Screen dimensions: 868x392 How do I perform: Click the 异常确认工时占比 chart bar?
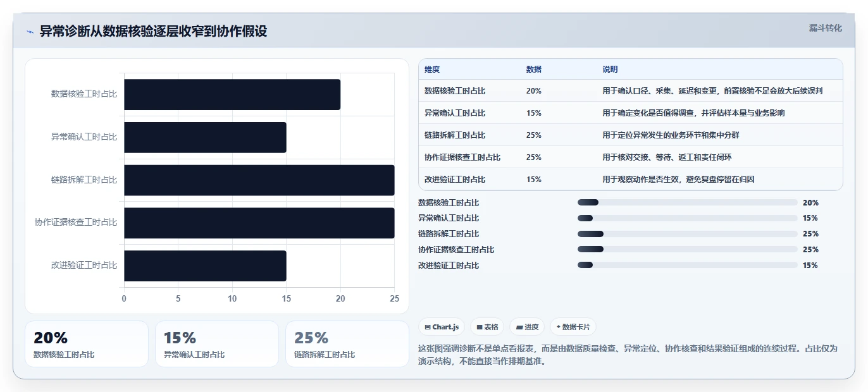pos(205,137)
